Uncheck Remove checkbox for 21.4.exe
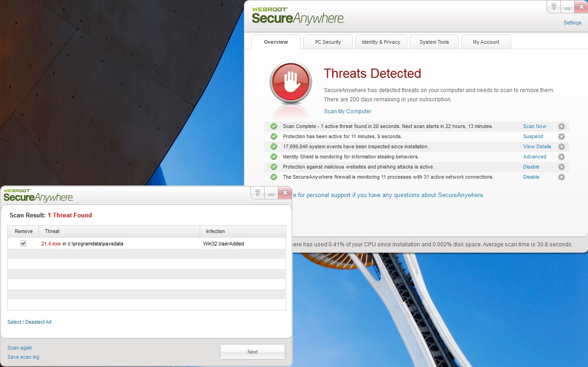The width and height of the screenshot is (588, 367). coord(23,244)
